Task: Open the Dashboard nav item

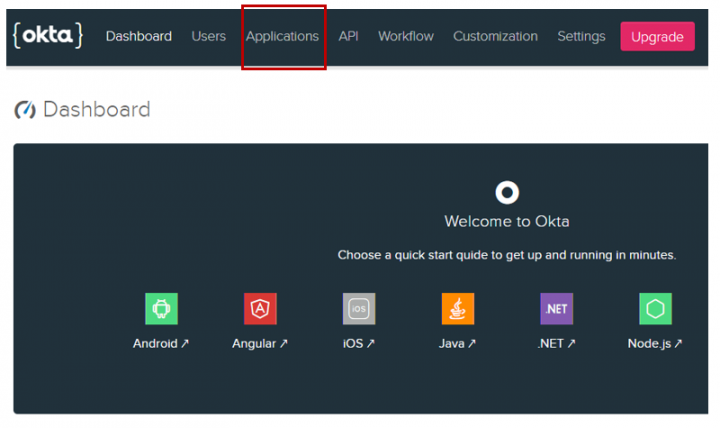Action: tap(139, 36)
